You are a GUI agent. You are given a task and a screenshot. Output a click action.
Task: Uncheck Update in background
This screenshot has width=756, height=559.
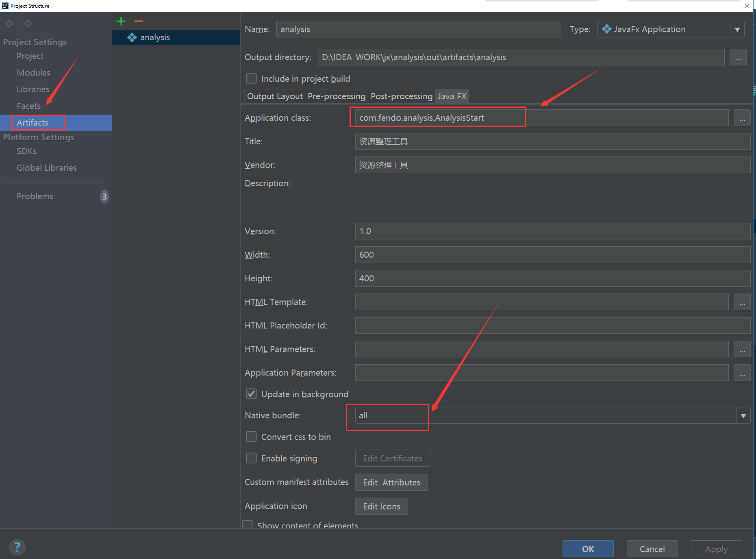252,394
